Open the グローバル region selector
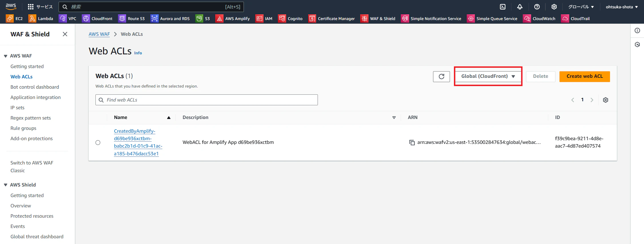644x244 pixels. tap(581, 7)
